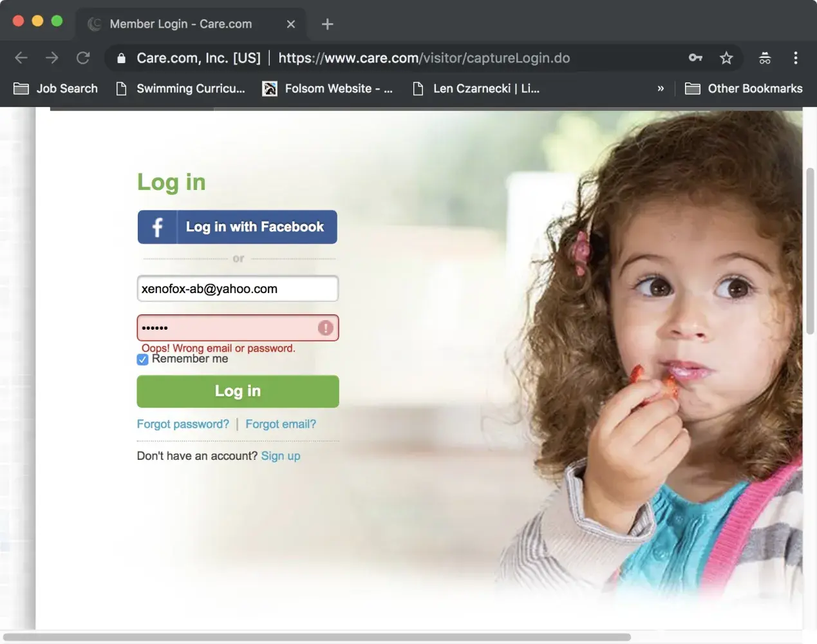The image size is (817, 644).
Task: Reload the page with the refresh icon
Action: (x=83, y=58)
